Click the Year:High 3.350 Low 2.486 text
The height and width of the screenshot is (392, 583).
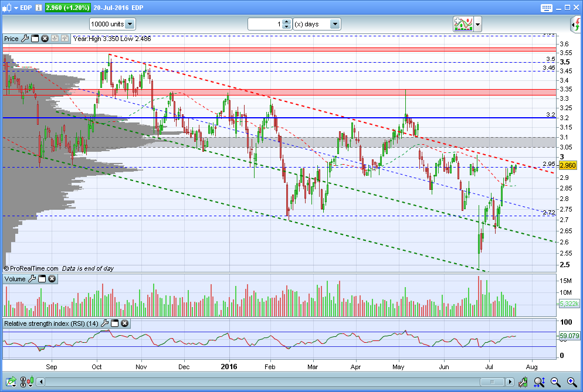coord(112,39)
